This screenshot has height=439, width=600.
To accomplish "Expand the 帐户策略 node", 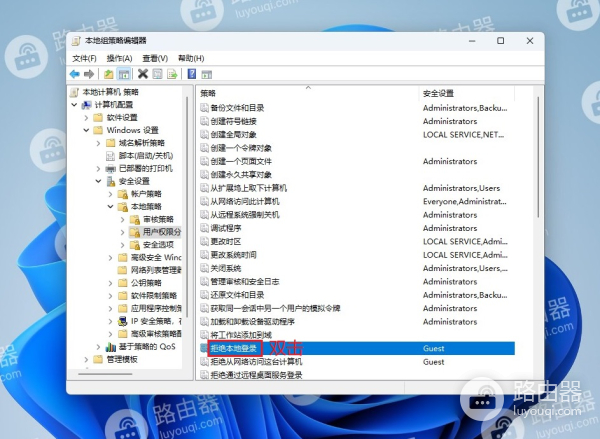I will pyautogui.click(x=110, y=194).
